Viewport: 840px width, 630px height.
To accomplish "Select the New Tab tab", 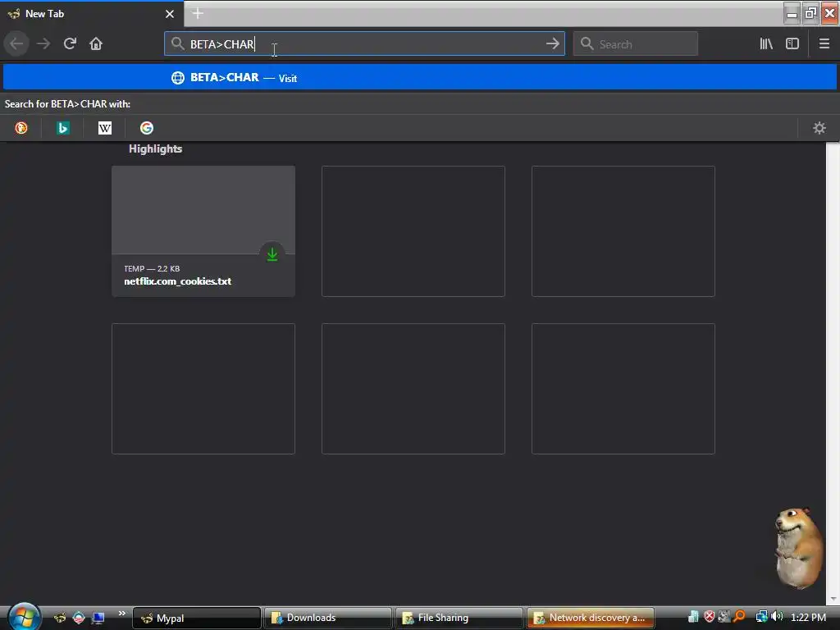I will pos(92,14).
